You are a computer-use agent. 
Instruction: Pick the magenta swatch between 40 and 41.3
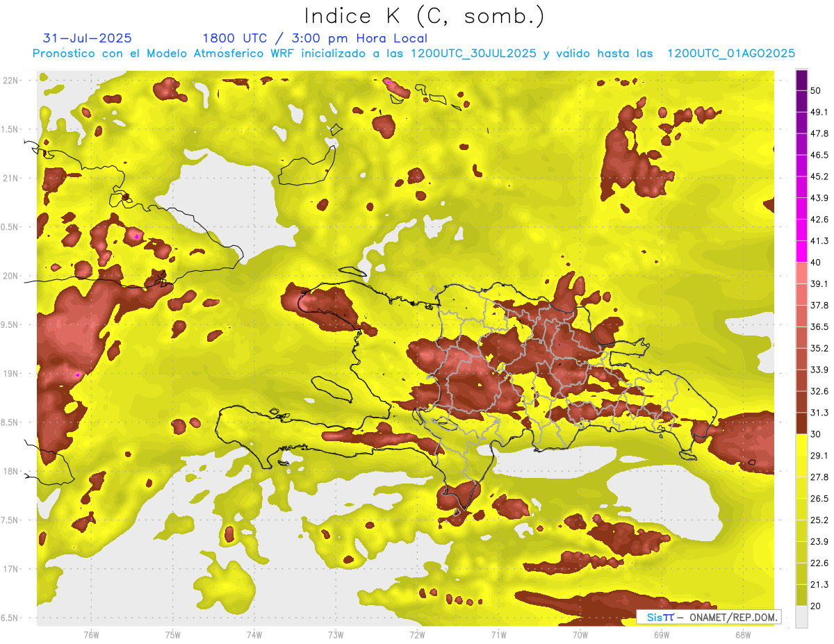click(x=801, y=251)
